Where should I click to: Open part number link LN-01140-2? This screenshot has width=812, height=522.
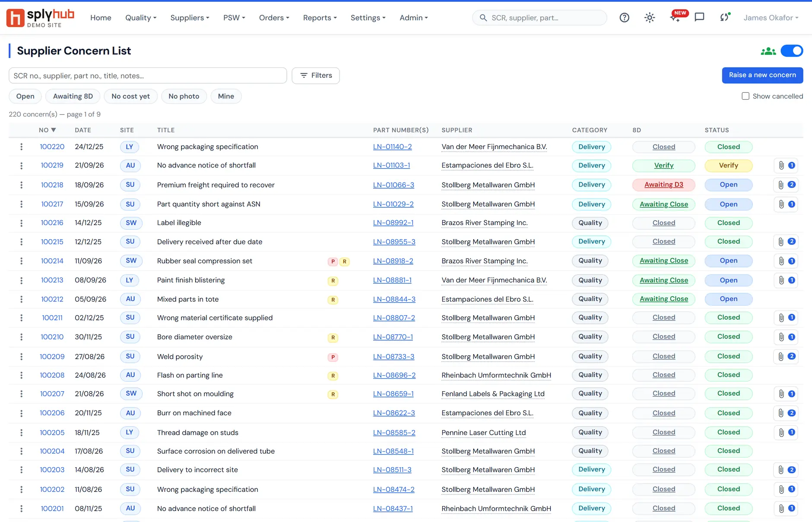click(x=393, y=147)
